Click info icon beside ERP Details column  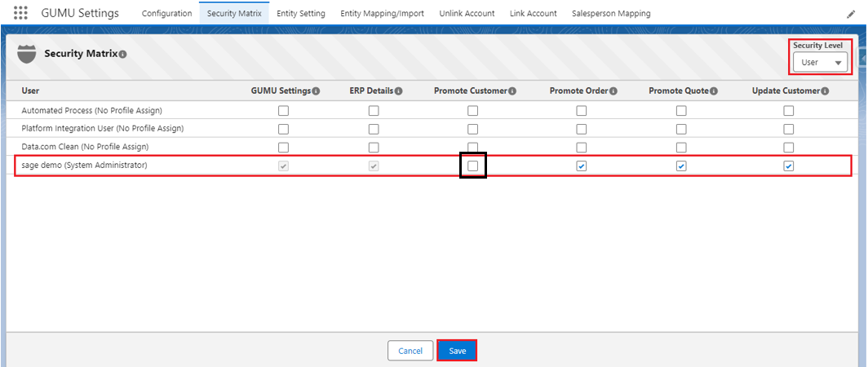click(x=399, y=91)
